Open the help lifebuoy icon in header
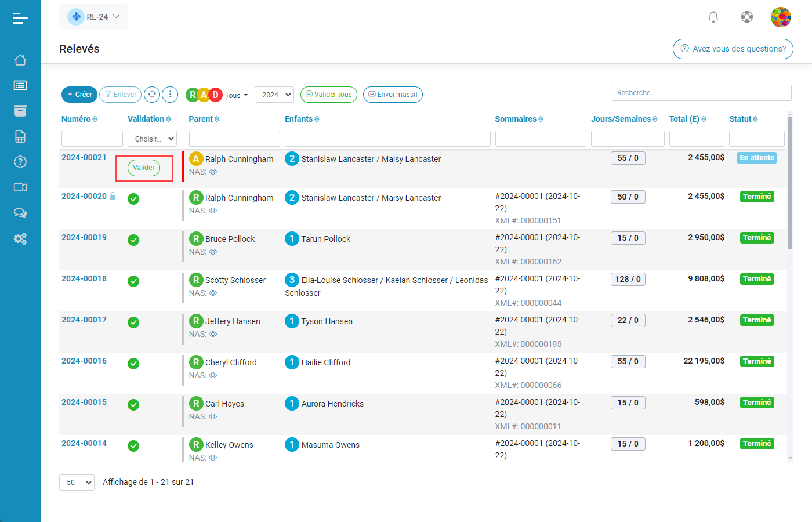Viewport: 812px width, 522px height. tap(747, 17)
